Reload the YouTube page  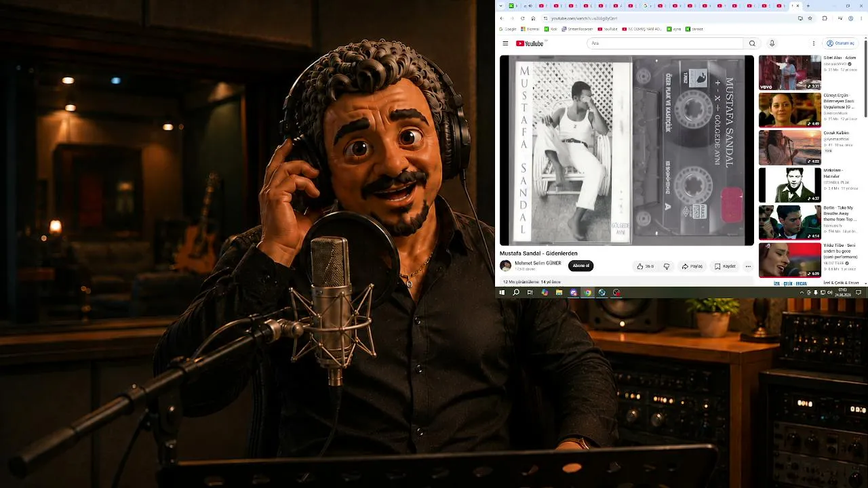(522, 18)
